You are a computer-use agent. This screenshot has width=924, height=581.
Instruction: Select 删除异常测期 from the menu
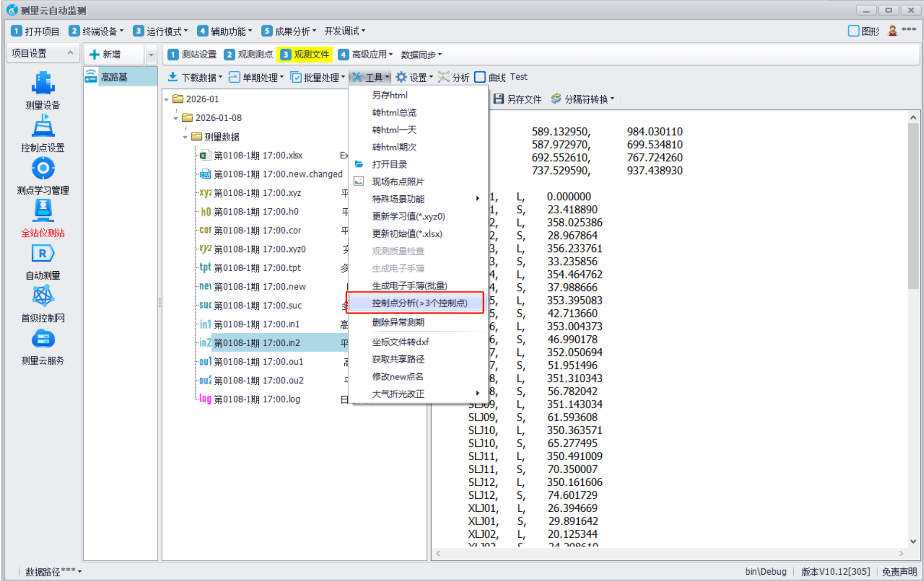pos(398,322)
